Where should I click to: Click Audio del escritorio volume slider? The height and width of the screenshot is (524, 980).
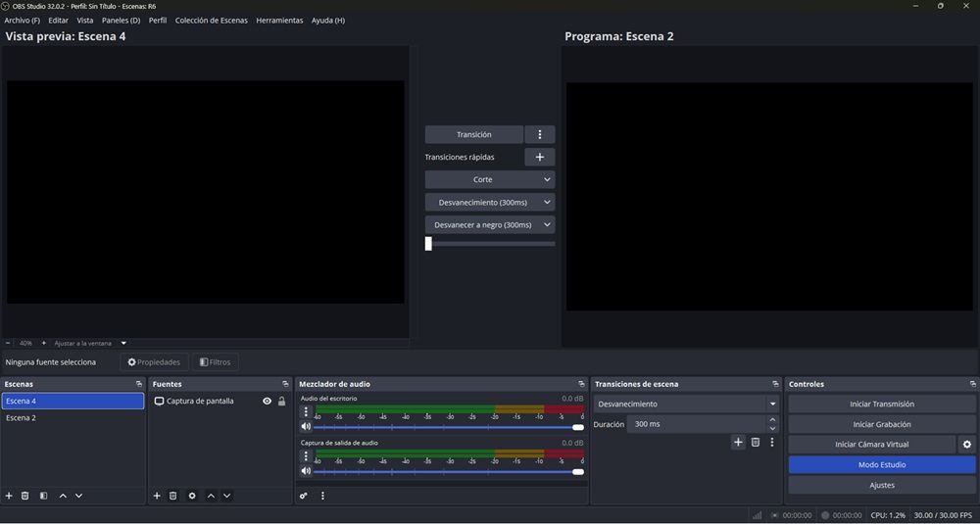click(x=449, y=427)
